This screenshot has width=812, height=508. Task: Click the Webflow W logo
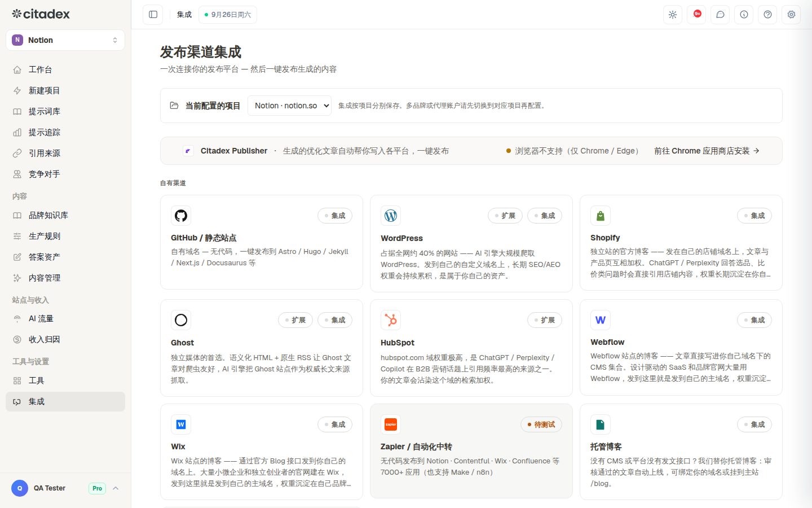(601, 320)
